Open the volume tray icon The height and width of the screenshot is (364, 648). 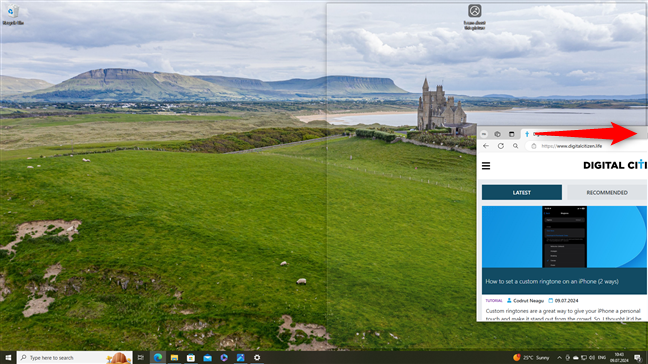592,358
